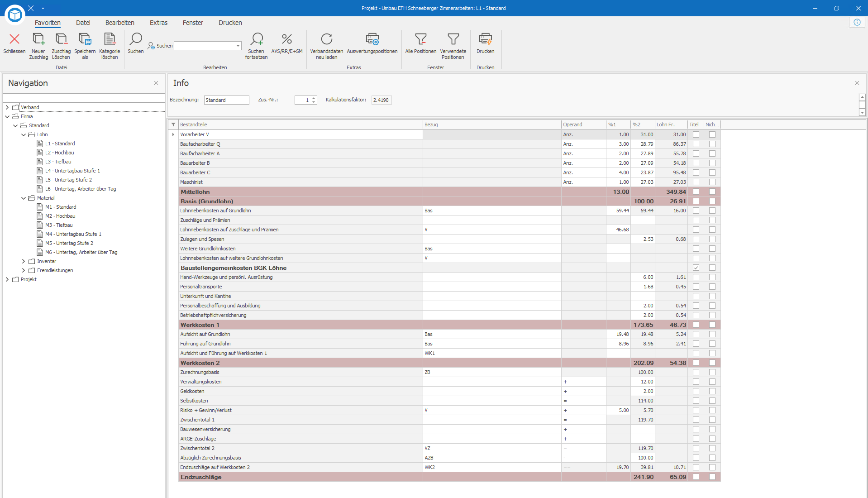The height and width of the screenshot is (498, 868).
Task: Toggle Titel checkbox for Geldkosten row
Action: point(696,391)
